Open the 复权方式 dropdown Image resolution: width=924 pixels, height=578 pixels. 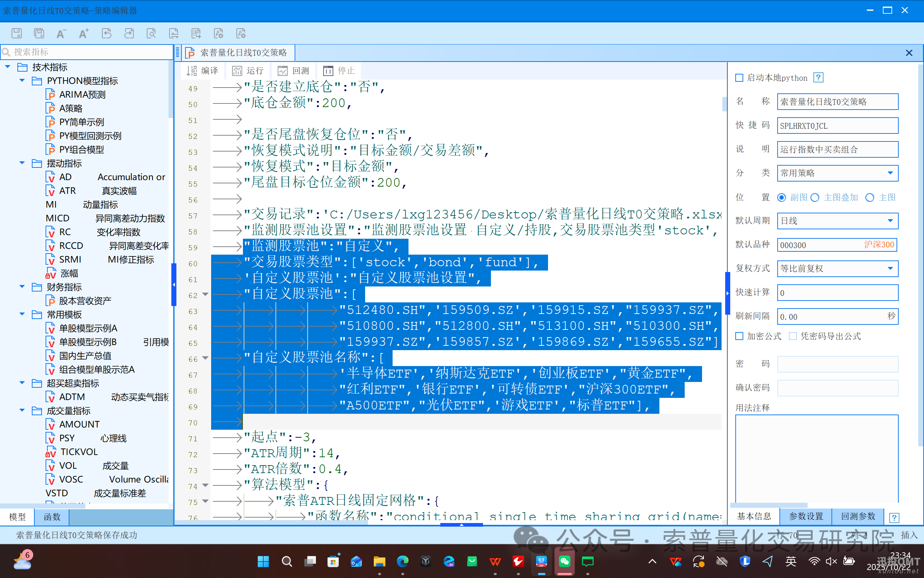(x=890, y=268)
